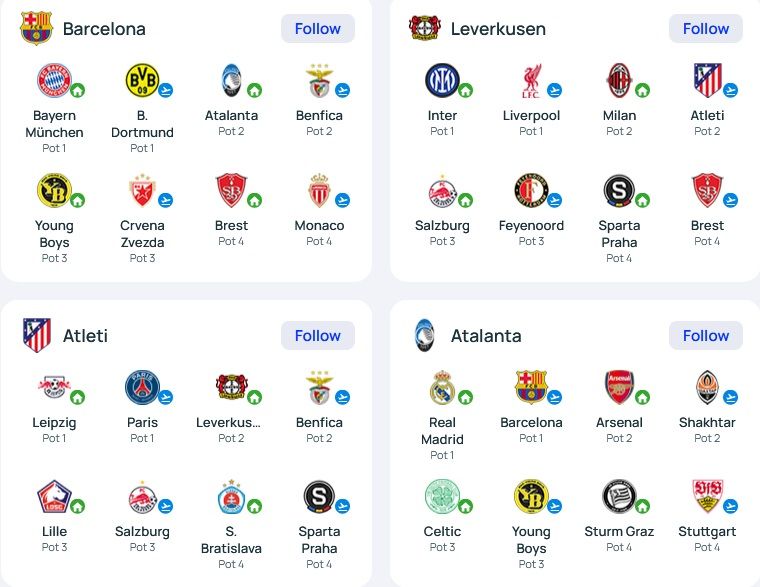Click the Monaco crest in Barcelona card
This screenshot has width=760, height=587.
point(319,190)
